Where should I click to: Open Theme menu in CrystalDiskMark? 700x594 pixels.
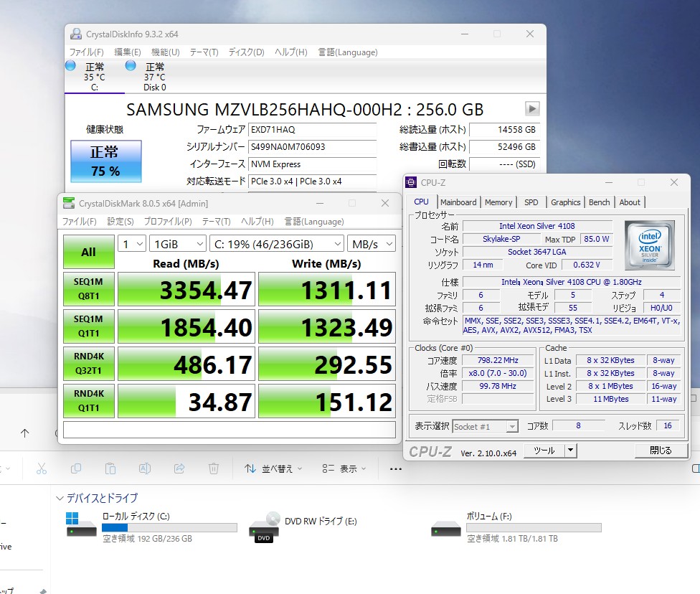pyautogui.click(x=216, y=222)
